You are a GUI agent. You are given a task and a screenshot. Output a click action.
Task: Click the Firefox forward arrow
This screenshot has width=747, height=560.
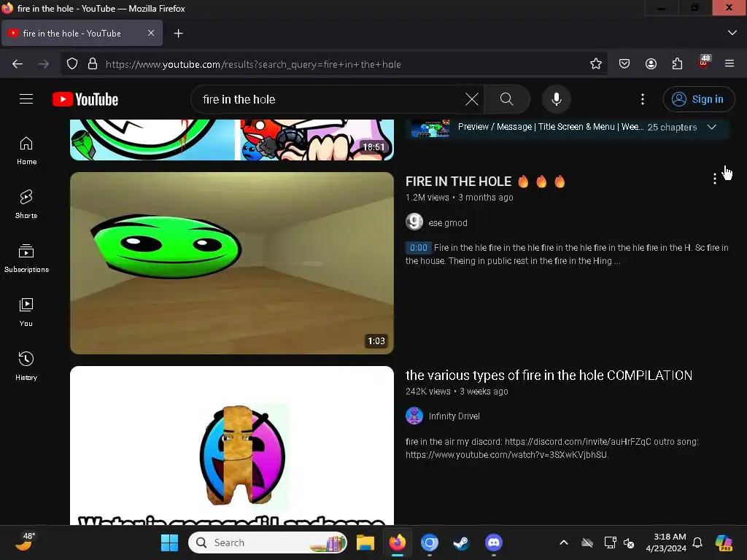44,64
